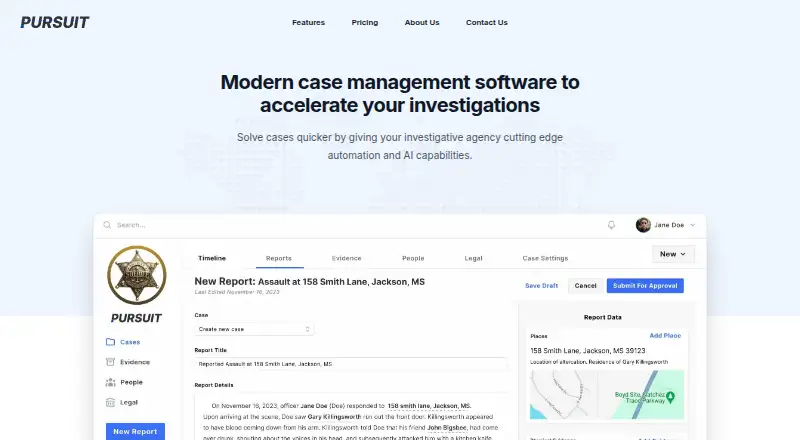The image size is (800, 440).
Task: Open Pricing in the top navigation
Action: [365, 22]
